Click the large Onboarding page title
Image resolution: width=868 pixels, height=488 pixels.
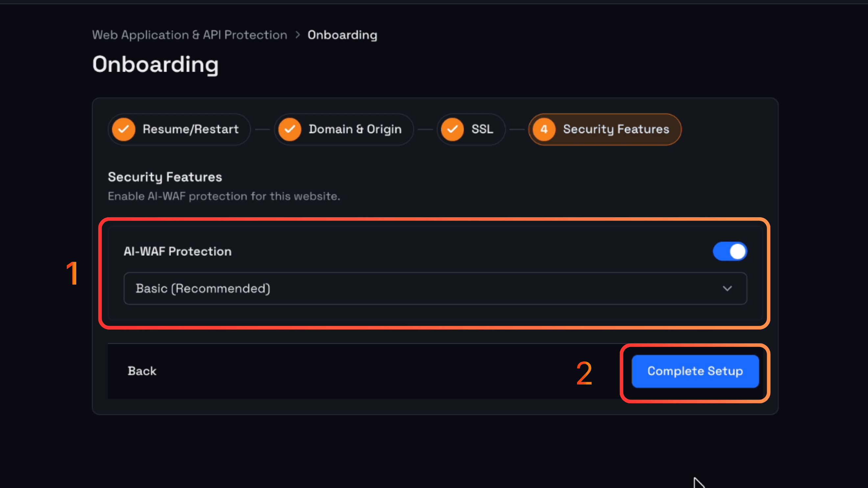[155, 65]
